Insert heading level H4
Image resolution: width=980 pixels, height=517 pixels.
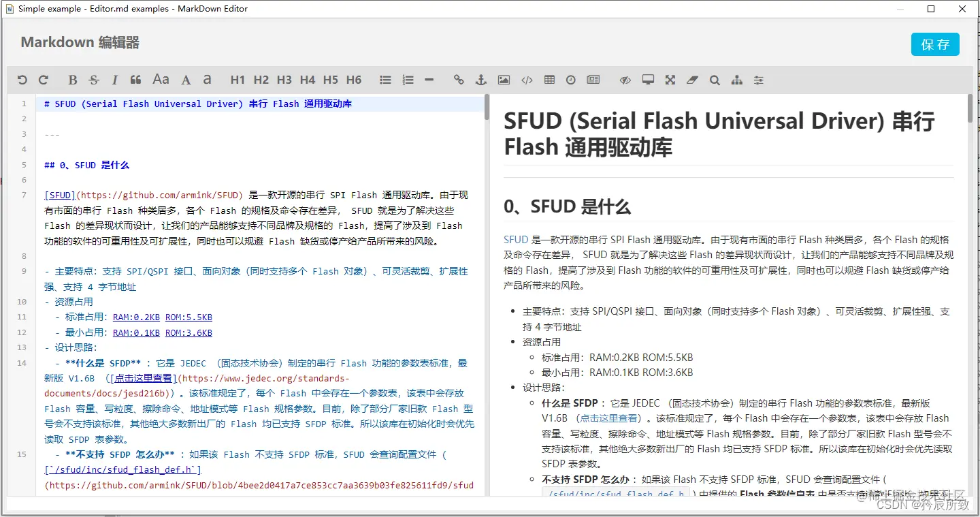(308, 80)
